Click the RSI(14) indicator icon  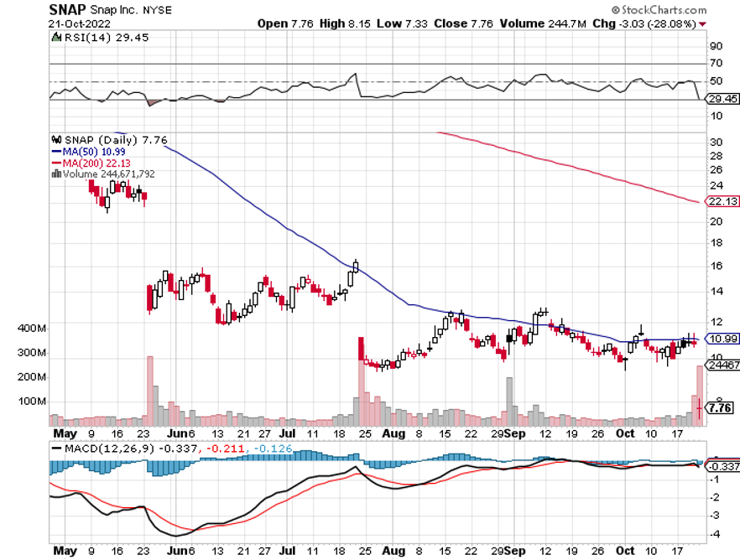tap(56, 37)
